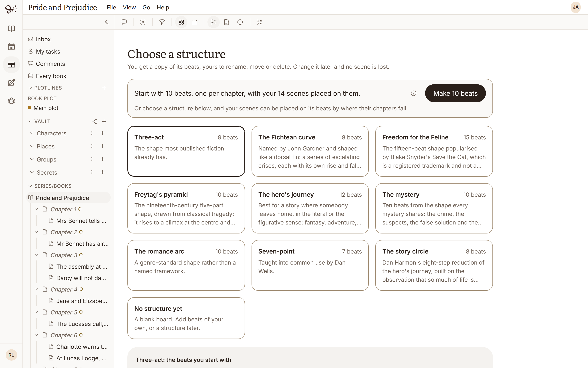Open Places three-dot options menu
The width and height of the screenshot is (588, 368).
pos(92,146)
